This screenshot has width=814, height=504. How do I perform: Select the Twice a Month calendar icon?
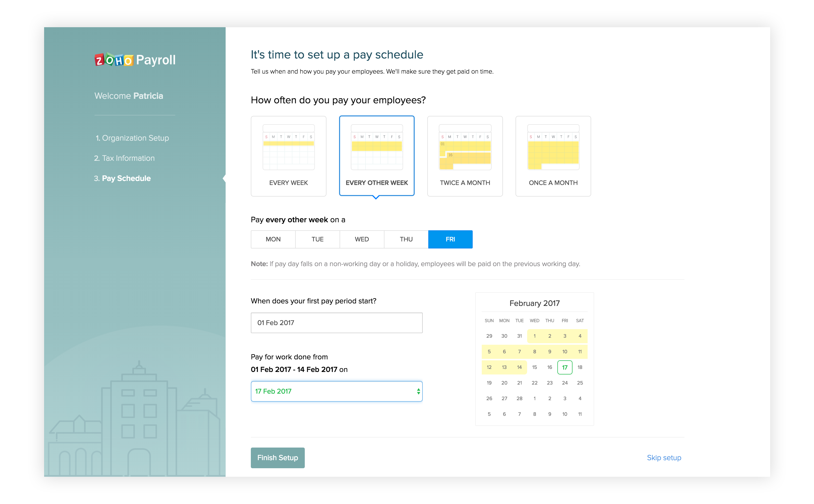coord(465,147)
